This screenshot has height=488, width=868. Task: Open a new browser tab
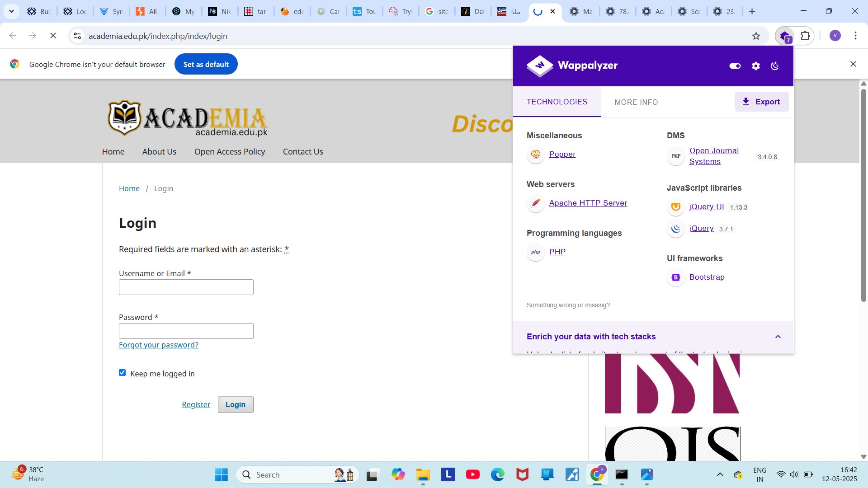[x=752, y=11]
